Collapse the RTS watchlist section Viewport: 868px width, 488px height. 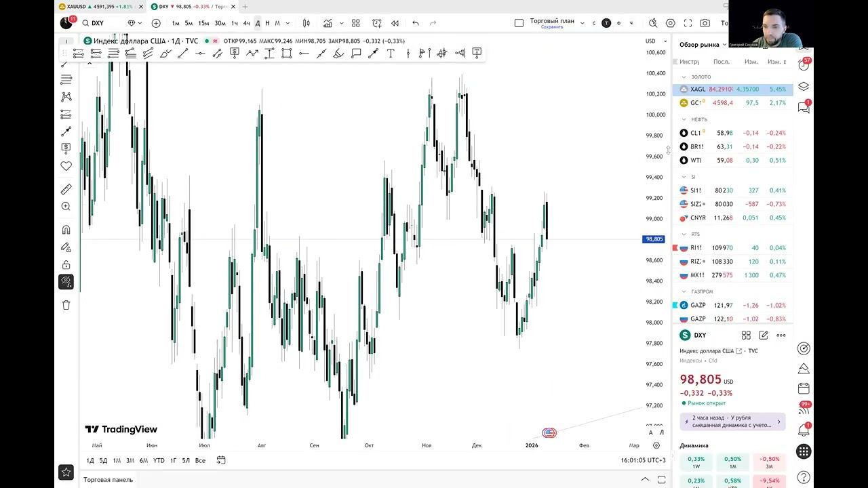coord(684,234)
